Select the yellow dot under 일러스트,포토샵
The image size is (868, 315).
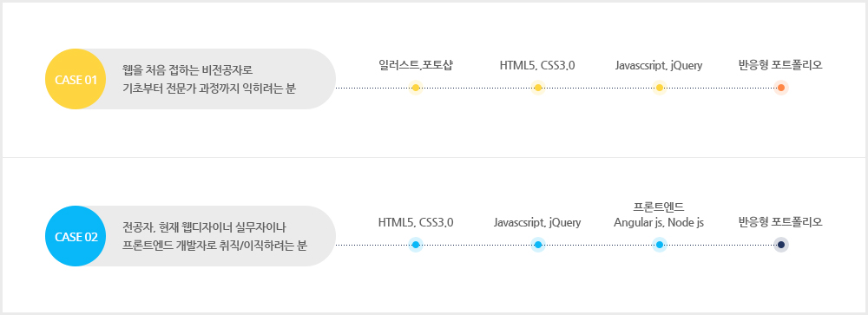coord(416,88)
